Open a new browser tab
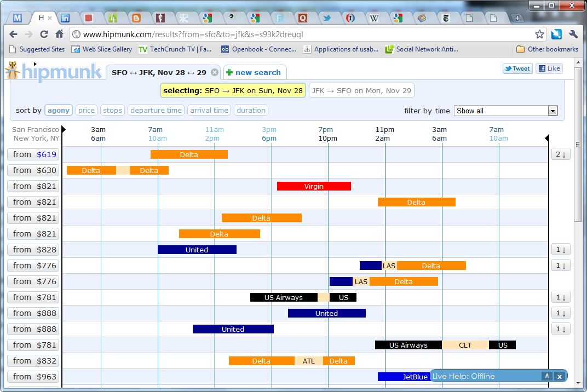Screen dimensions: 587x392 (517, 18)
